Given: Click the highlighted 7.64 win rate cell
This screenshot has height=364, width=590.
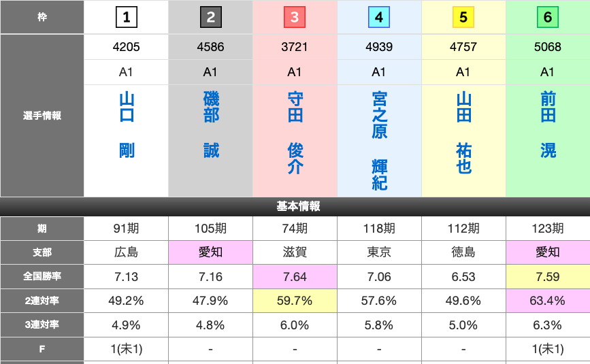Looking at the screenshot, I should 295,276.
